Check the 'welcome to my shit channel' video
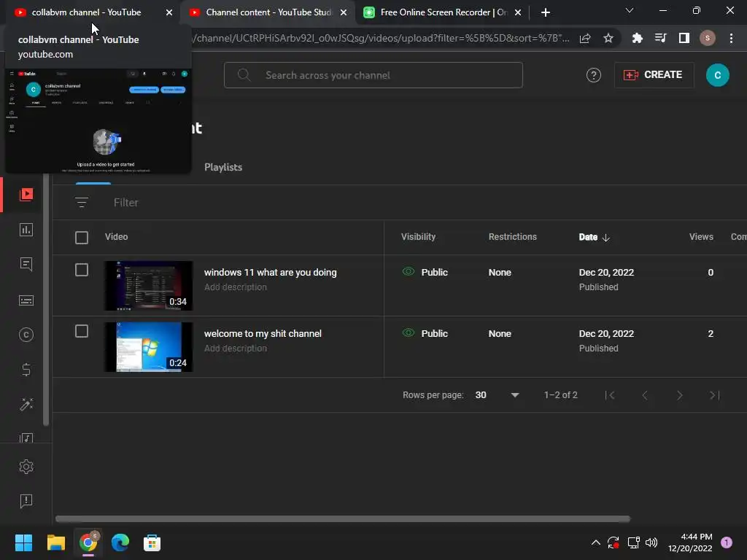 [82, 332]
